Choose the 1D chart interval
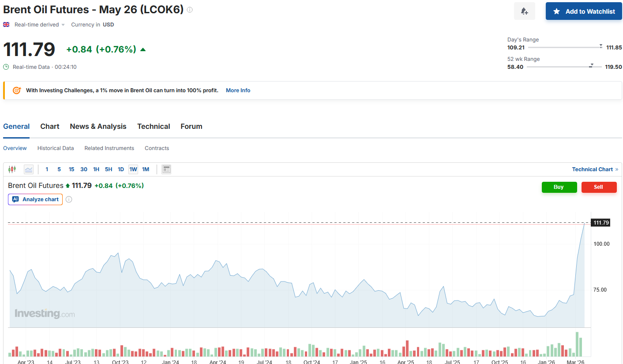The image size is (623, 364). coord(121,169)
